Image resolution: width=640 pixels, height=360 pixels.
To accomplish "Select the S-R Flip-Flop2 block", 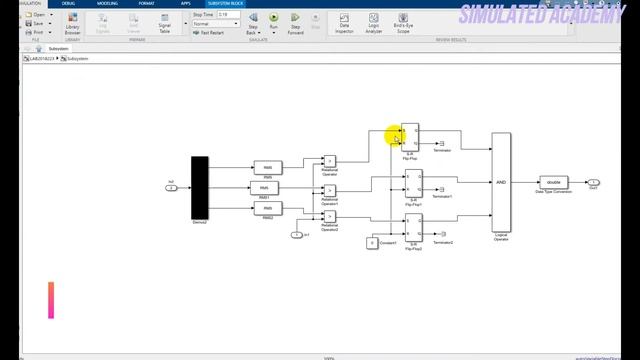I will [x=413, y=227].
